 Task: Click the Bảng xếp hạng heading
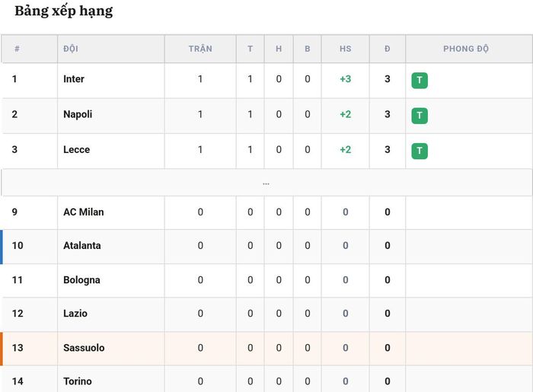pyautogui.click(x=63, y=11)
